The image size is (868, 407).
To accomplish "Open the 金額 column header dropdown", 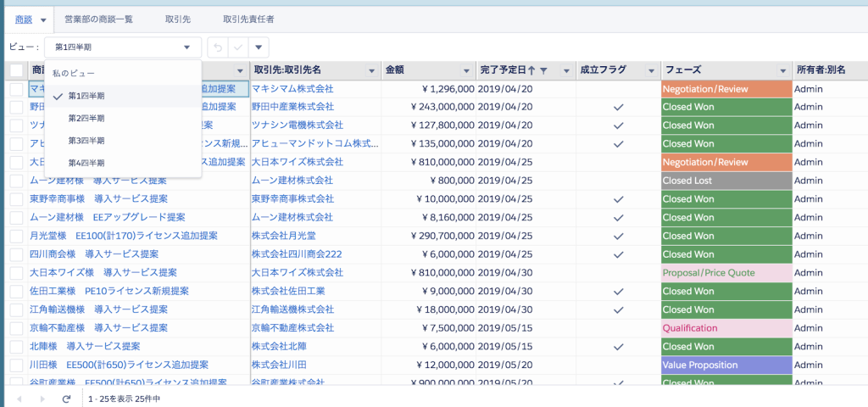I will (465, 70).
